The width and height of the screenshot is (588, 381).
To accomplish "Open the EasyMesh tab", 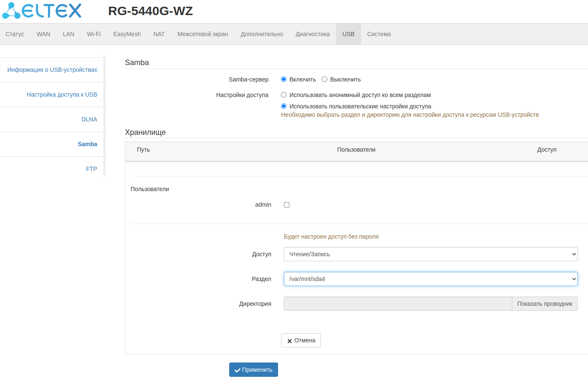I will coord(127,34).
